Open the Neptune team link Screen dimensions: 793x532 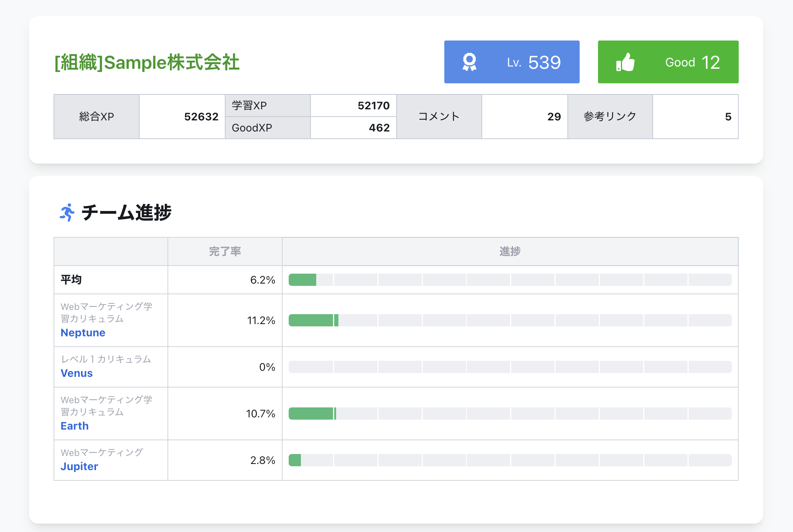tap(83, 332)
